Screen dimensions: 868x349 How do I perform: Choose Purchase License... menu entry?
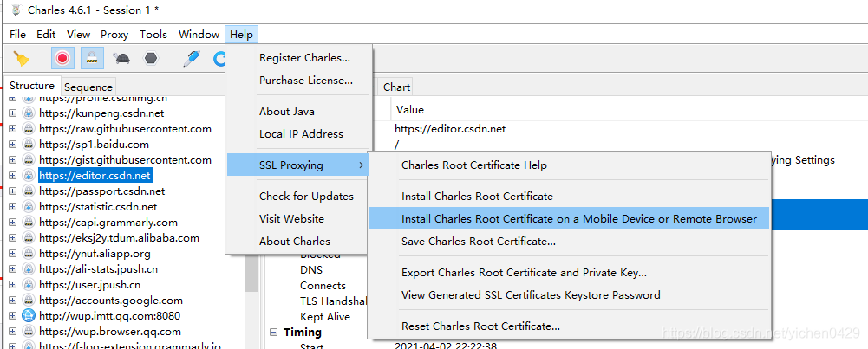click(x=299, y=81)
